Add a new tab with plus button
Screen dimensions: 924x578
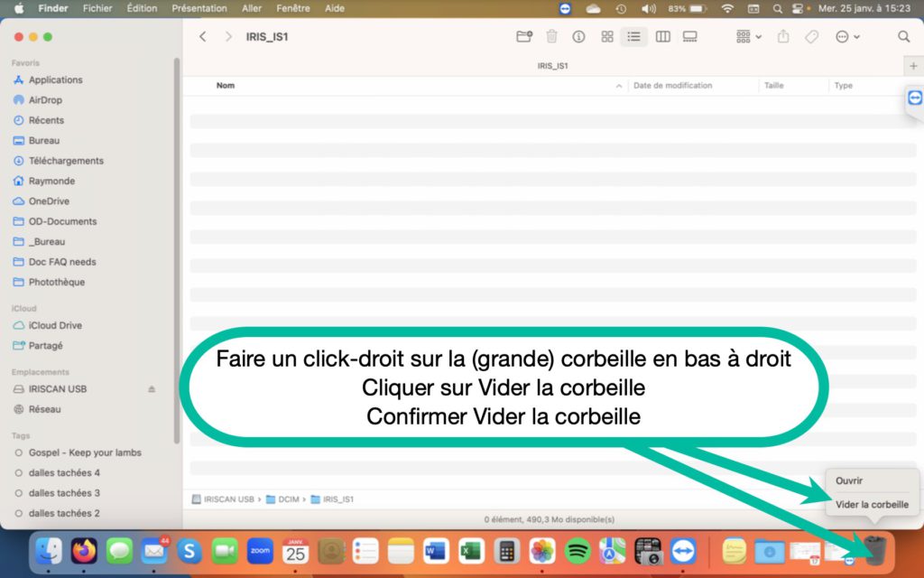click(x=914, y=66)
